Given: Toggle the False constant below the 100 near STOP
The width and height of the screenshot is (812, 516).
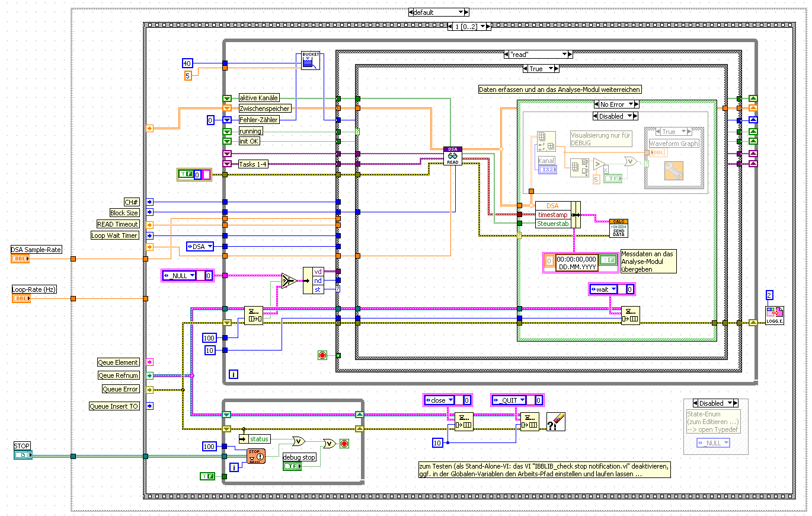Looking at the screenshot, I should pos(207,476).
